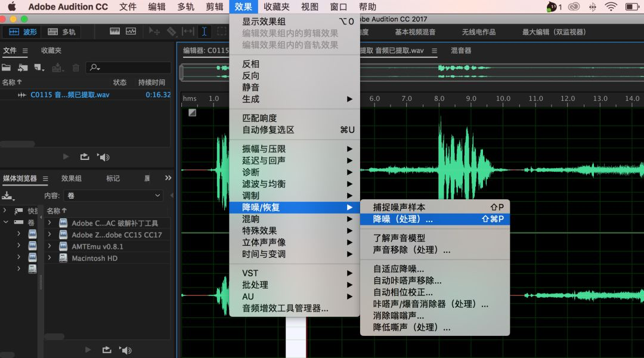Image resolution: width=644 pixels, height=358 pixels.
Task: Click the 状态 column header
Action: coord(120,82)
